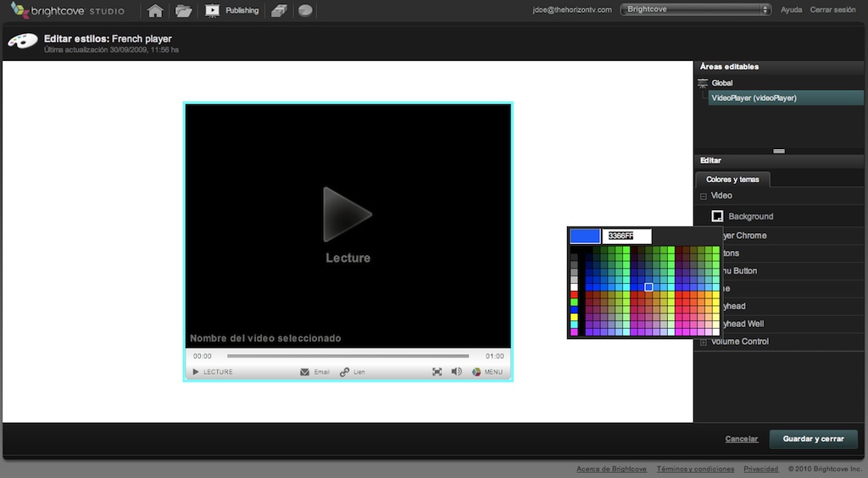The height and width of the screenshot is (478, 868).
Task: Open the Brightcove account dropdown
Action: point(696,9)
